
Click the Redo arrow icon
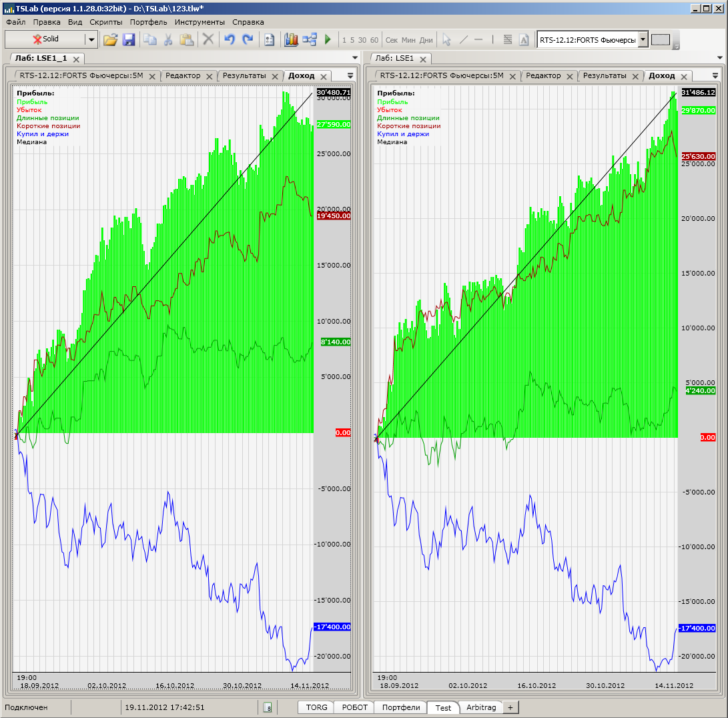[248, 40]
